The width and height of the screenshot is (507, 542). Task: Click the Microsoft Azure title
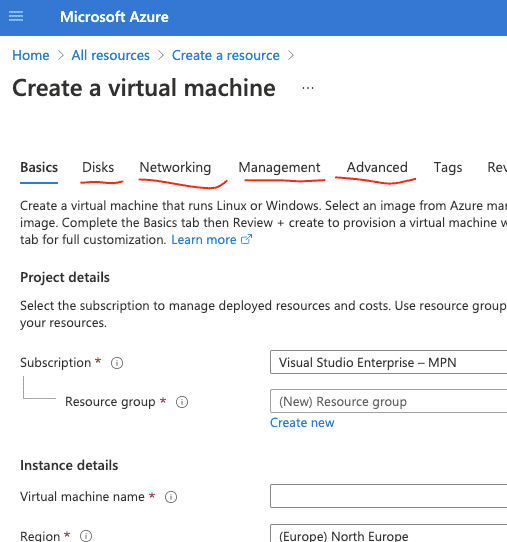tap(114, 17)
